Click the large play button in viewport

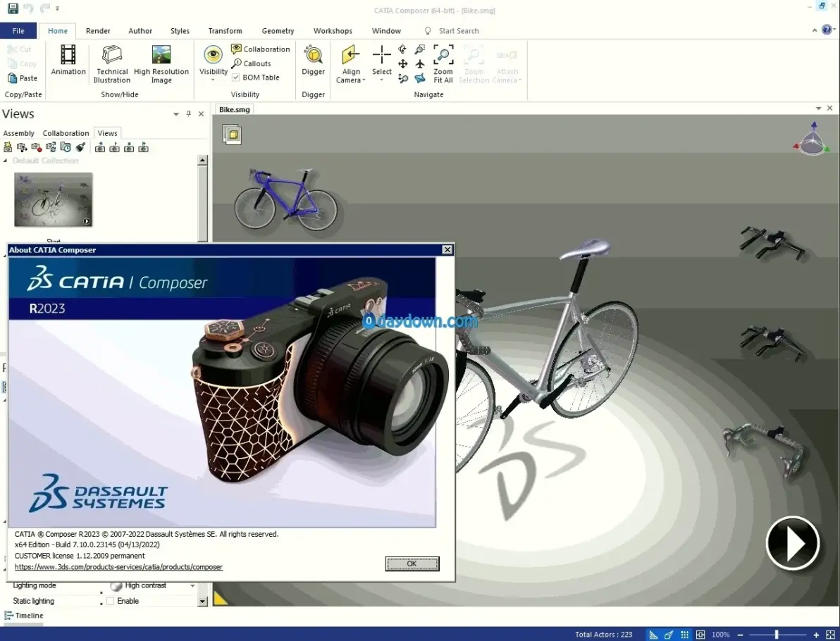[x=792, y=544]
